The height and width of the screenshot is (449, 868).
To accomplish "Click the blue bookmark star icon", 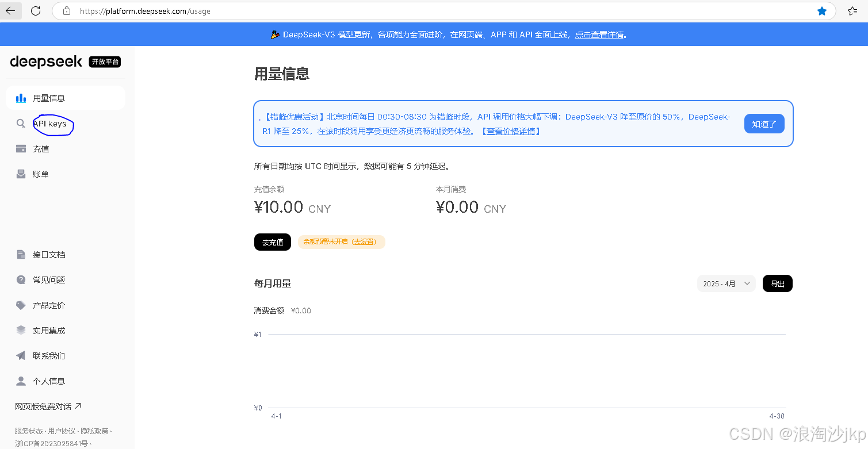I will pos(822,11).
